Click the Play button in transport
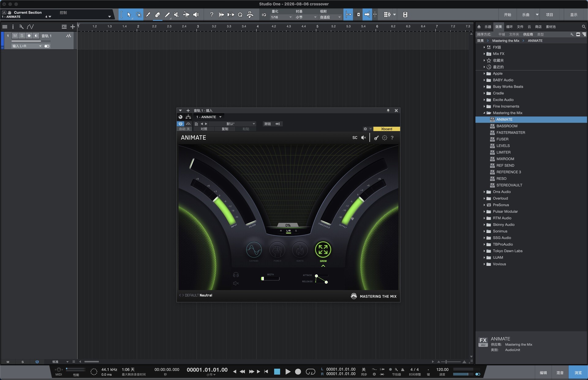The width and height of the screenshot is (588, 380). click(288, 372)
